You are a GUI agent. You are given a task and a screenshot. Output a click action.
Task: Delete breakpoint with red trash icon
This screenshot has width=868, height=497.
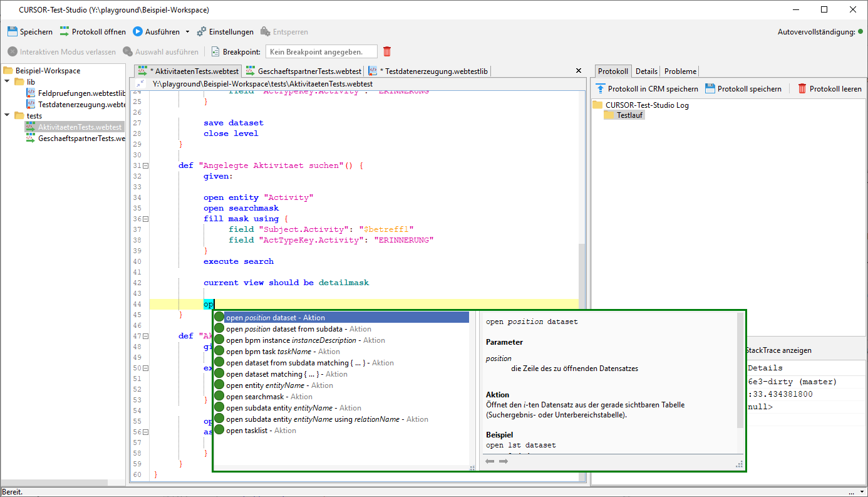[387, 51]
